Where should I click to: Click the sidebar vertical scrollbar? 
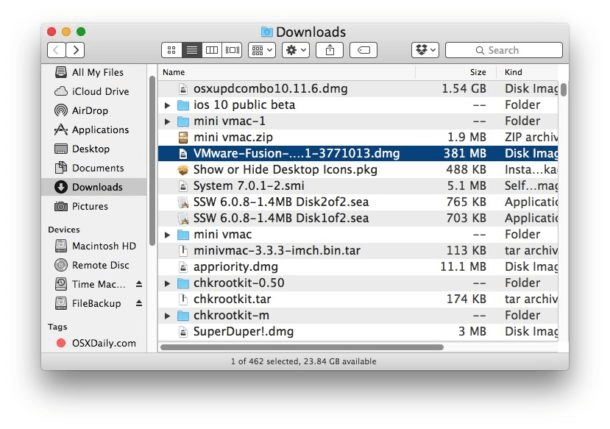point(152,161)
